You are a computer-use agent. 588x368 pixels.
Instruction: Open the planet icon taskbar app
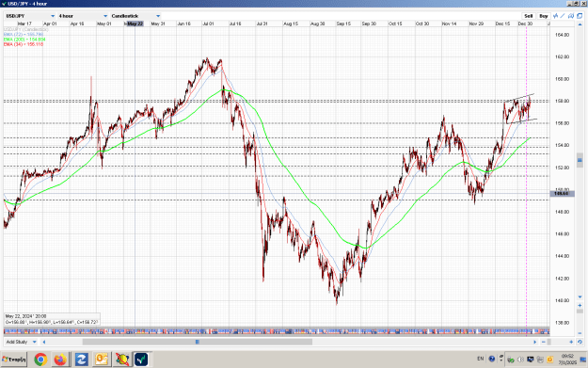[x=122, y=360]
